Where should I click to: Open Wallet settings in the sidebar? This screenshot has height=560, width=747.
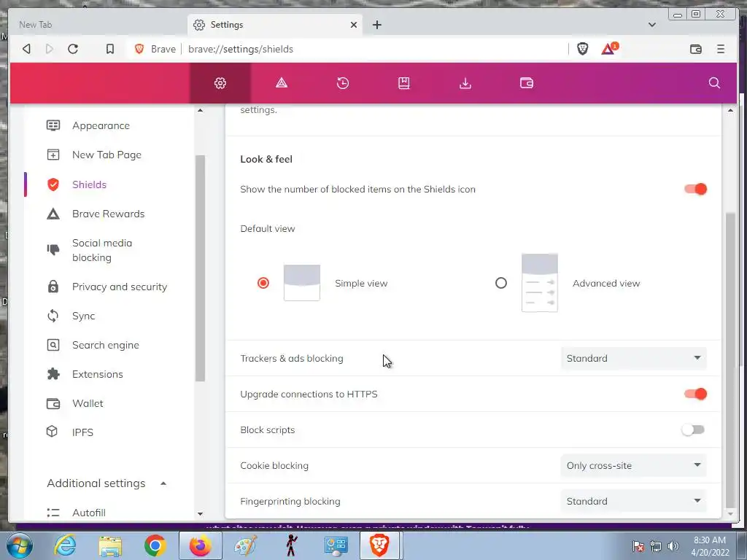click(x=88, y=403)
